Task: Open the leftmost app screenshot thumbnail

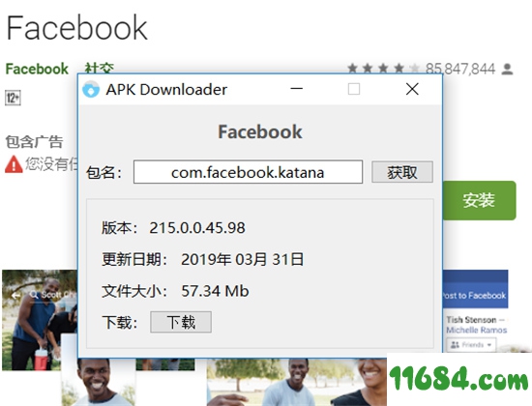Action: click(x=40, y=320)
